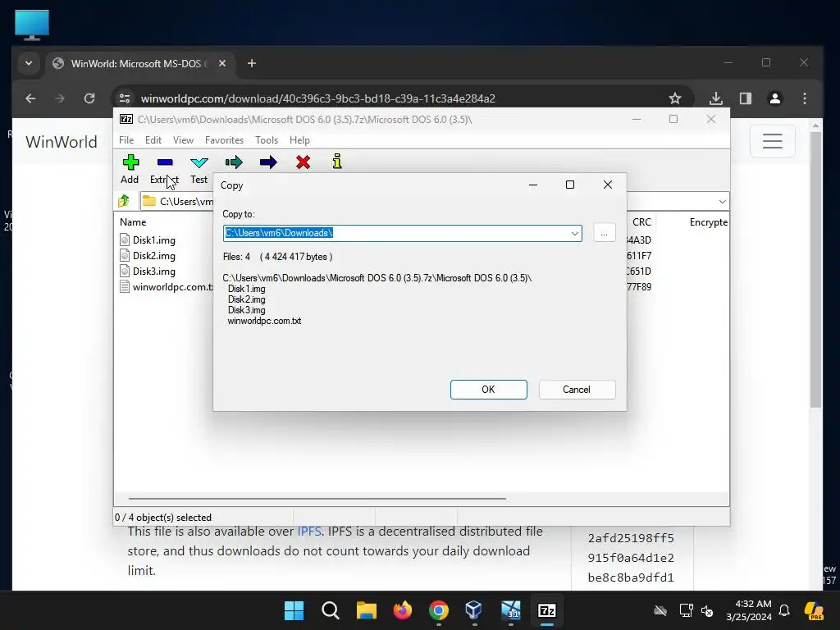The height and width of the screenshot is (630, 840).
Task: Click the Name column header
Action: tap(133, 221)
